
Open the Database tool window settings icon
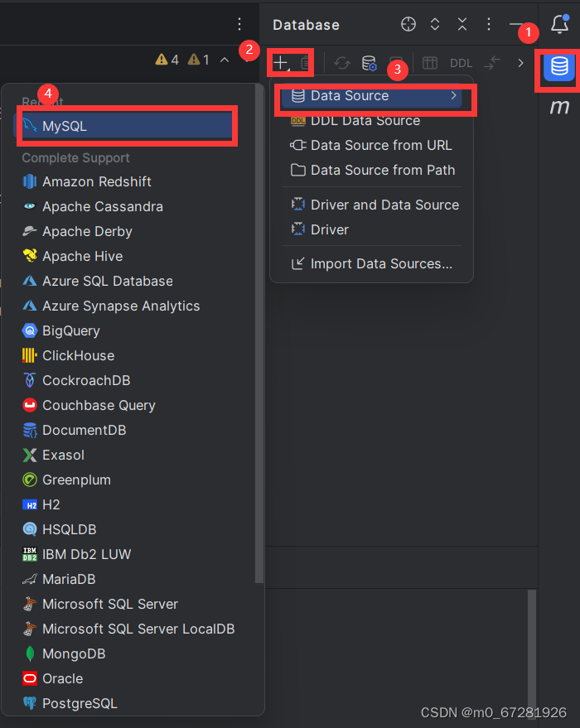click(x=488, y=25)
